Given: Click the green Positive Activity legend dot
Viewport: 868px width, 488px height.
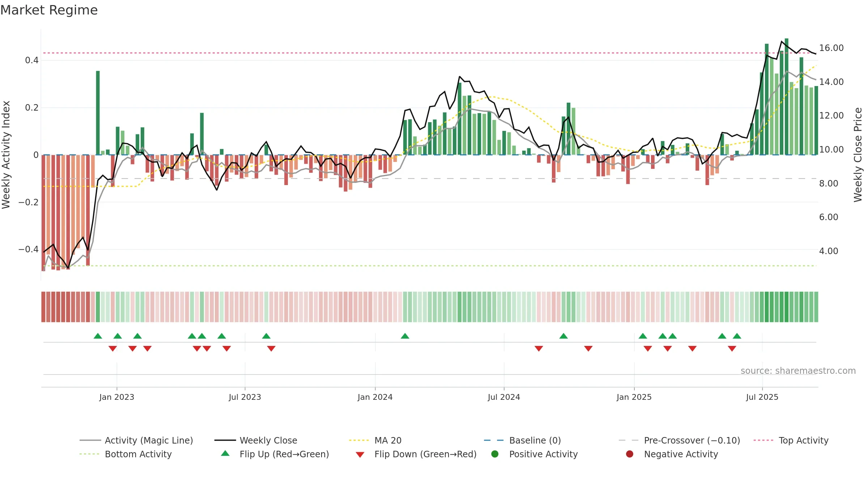Looking at the screenshot, I should tap(495, 454).
